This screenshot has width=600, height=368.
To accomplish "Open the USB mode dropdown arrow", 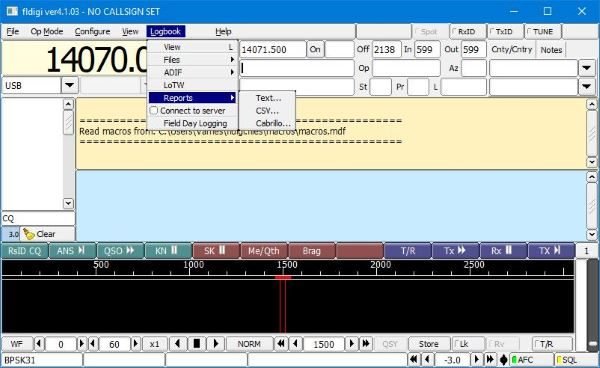I will pyautogui.click(x=70, y=85).
